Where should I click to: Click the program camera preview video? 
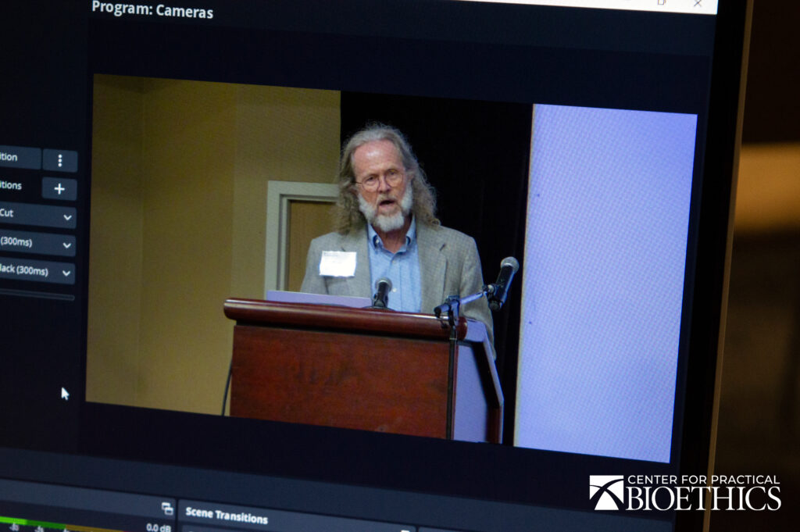(391, 267)
